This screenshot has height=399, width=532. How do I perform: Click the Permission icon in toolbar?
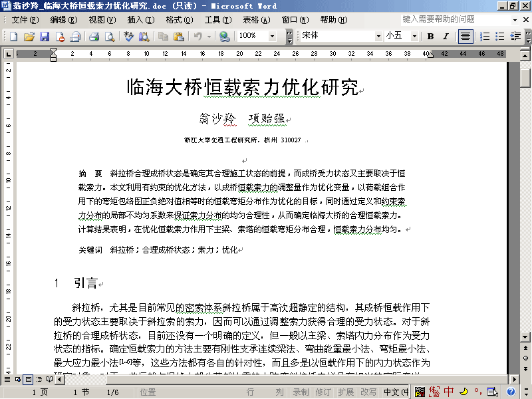point(60,37)
